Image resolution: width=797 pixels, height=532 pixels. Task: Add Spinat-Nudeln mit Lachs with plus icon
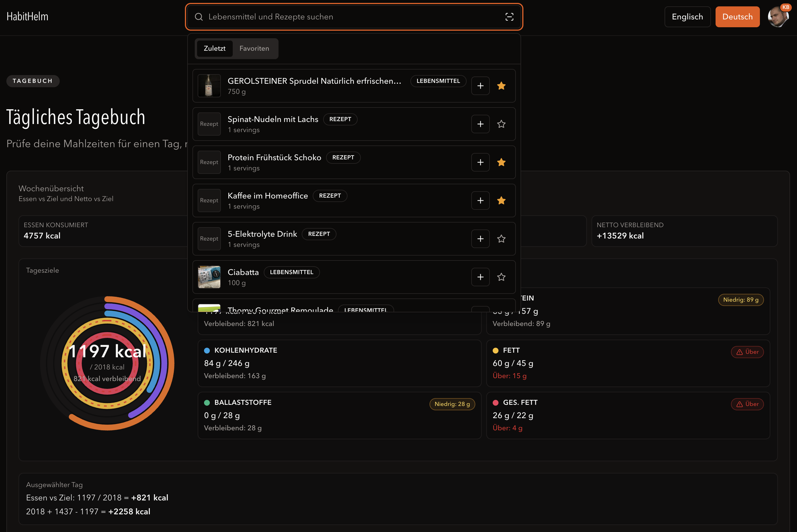click(x=480, y=124)
